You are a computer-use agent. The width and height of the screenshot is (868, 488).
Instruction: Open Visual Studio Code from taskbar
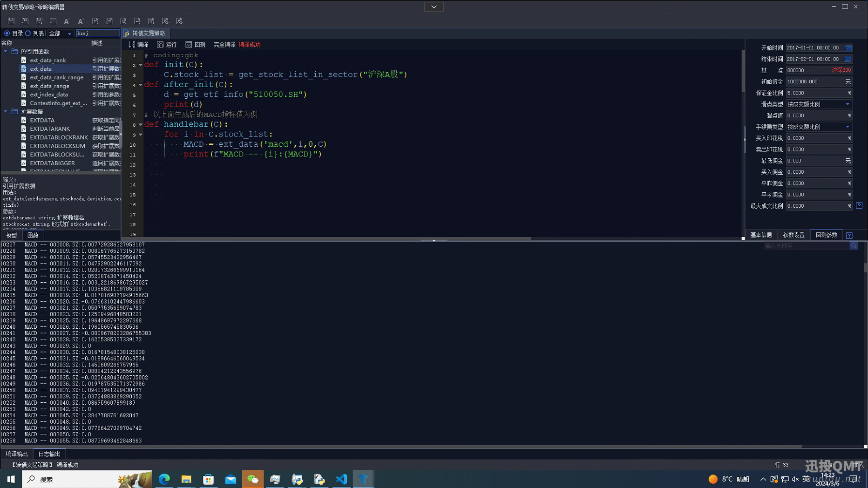[x=341, y=479]
